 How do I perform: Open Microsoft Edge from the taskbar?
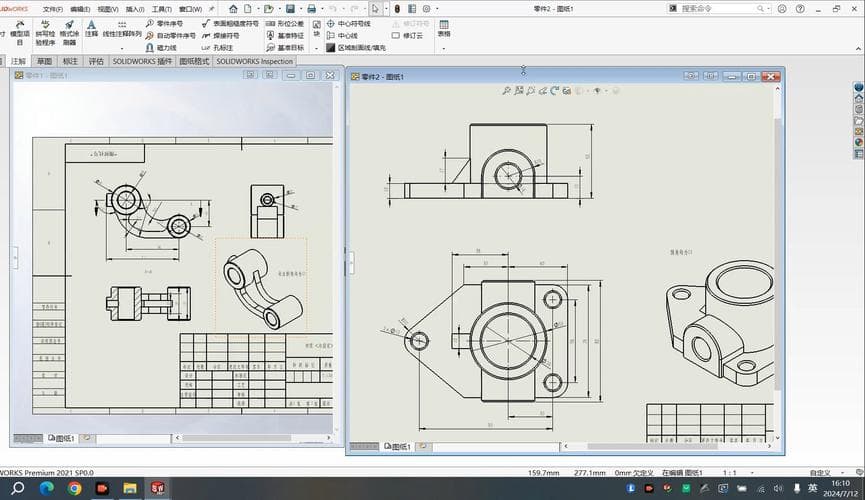point(46,488)
